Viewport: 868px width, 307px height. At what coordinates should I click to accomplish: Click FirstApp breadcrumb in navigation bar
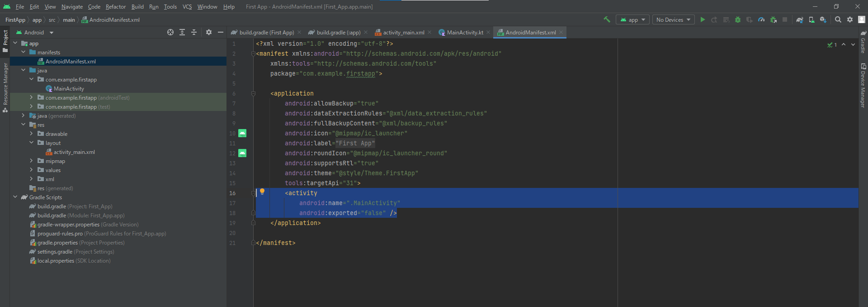pyautogui.click(x=15, y=19)
